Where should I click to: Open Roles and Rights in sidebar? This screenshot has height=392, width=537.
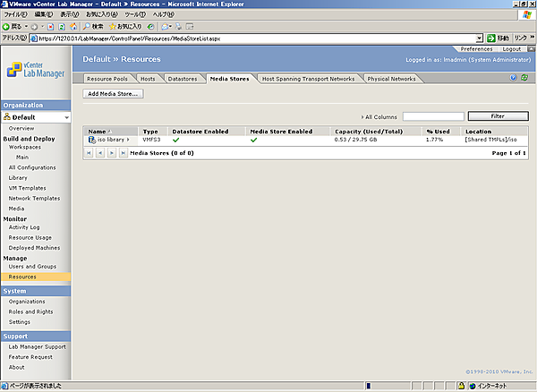click(30, 311)
